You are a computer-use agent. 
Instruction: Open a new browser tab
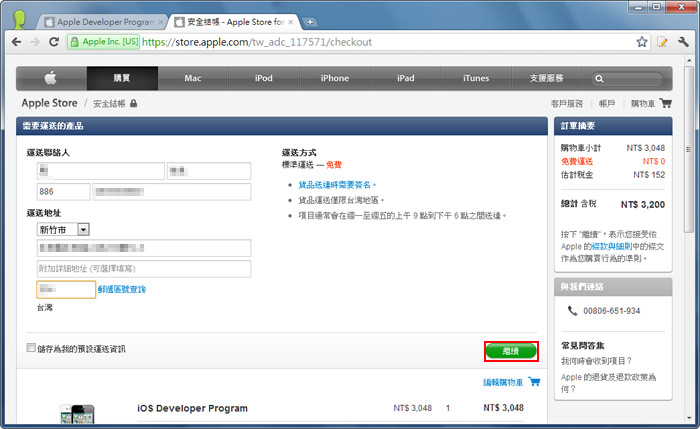tap(308, 22)
